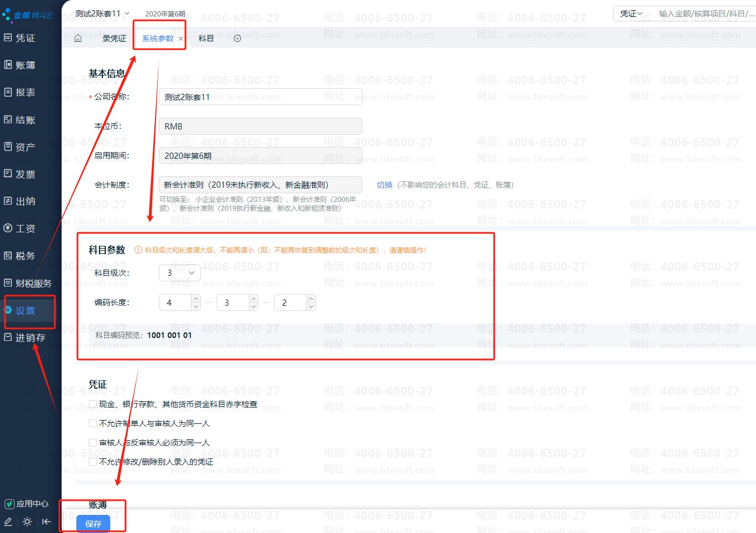Open the 出纳 module in the sidebar
The image size is (756, 533).
click(20, 201)
